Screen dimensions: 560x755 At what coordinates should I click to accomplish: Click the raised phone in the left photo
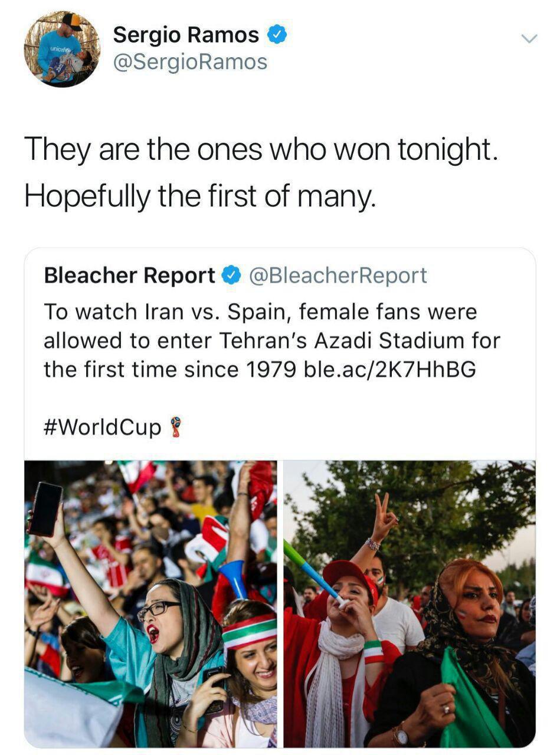click(x=45, y=508)
